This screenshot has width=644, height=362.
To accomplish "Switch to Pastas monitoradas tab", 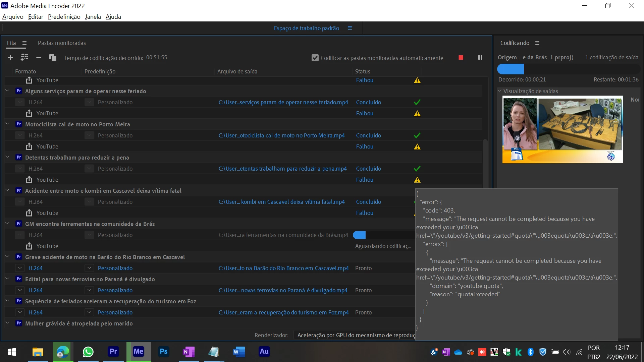I will (x=62, y=43).
